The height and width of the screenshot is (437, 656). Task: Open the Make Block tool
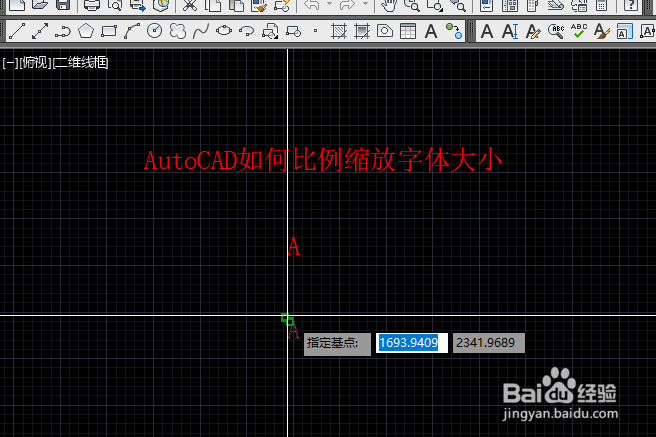(293, 31)
